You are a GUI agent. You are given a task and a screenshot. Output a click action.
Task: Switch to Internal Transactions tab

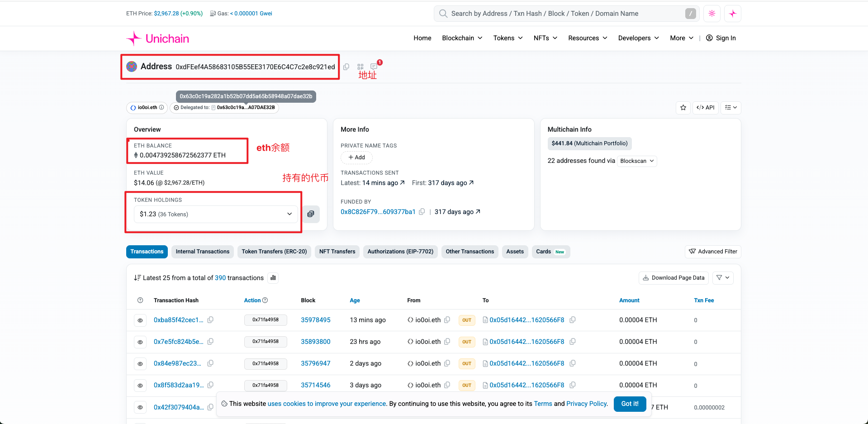(x=203, y=252)
